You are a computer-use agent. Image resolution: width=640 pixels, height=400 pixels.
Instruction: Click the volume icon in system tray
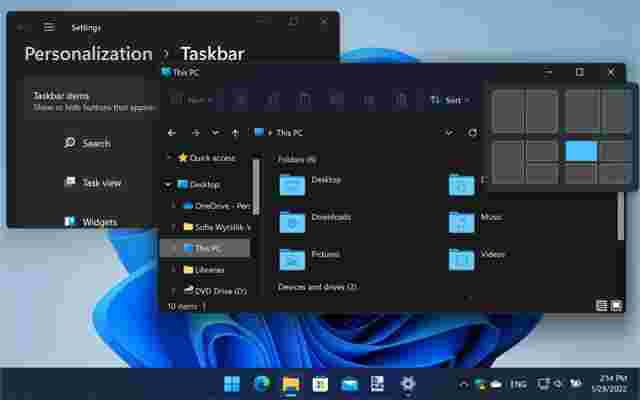(558, 384)
